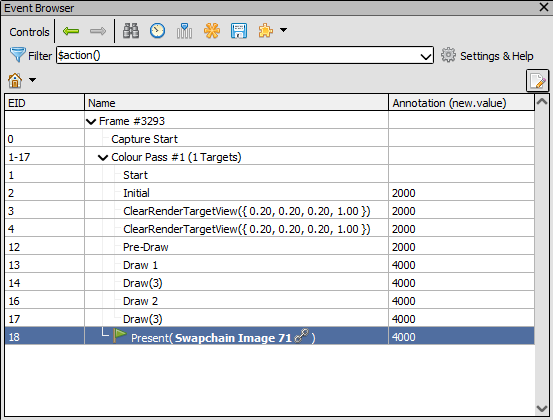Collapse the Frame #3293 node
This screenshot has height=420, width=553.
91,122
